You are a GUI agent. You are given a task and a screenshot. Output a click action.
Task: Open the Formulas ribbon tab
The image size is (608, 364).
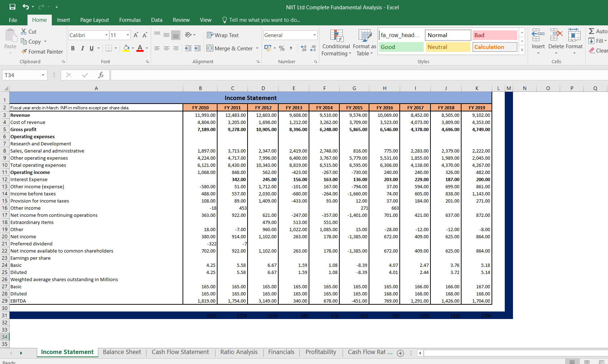click(x=130, y=20)
